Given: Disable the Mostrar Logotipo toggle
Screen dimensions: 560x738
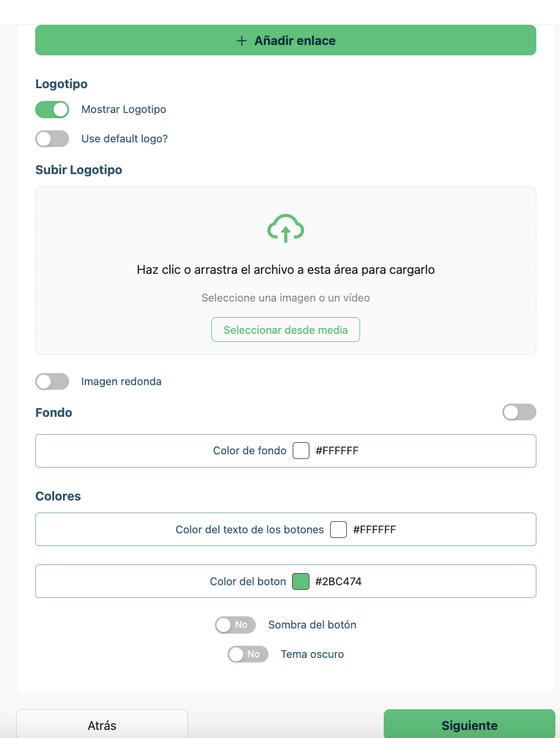Looking at the screenshot, I should 52,110.
